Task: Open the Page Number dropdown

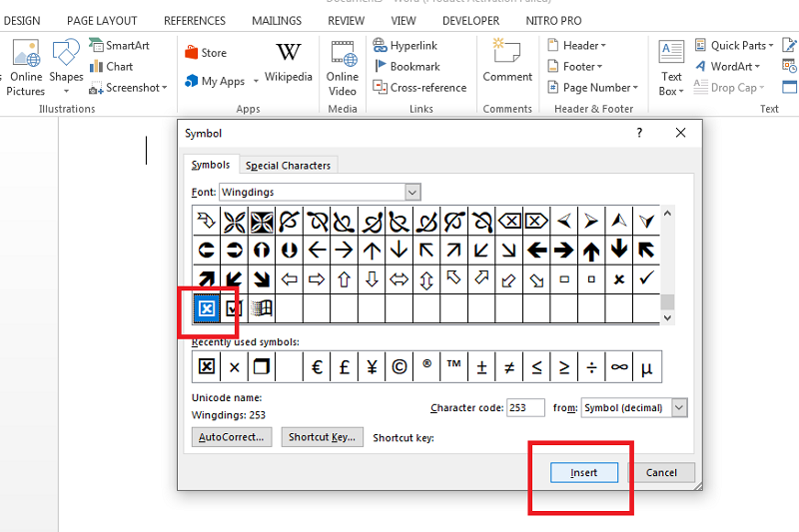Action: (592, 88)
